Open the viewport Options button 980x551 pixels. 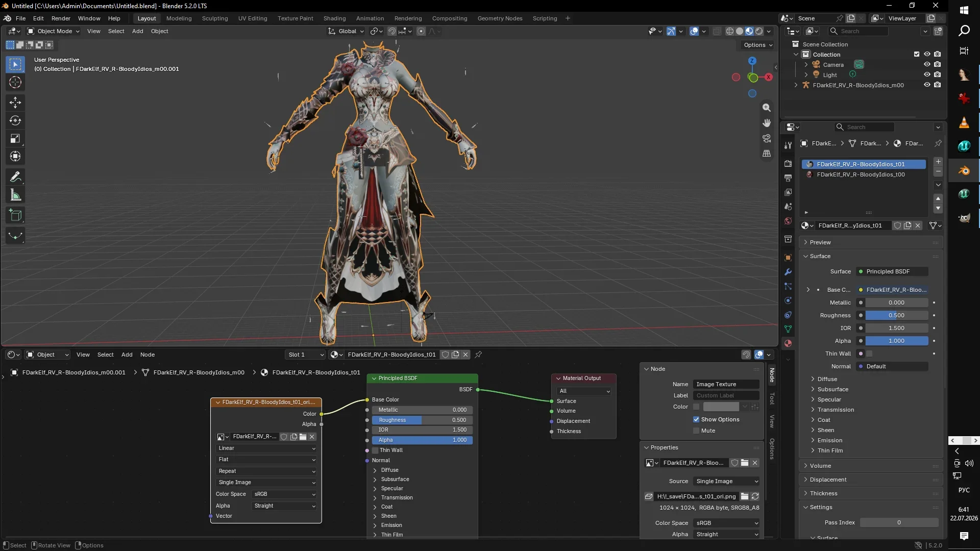coord(758,45)
